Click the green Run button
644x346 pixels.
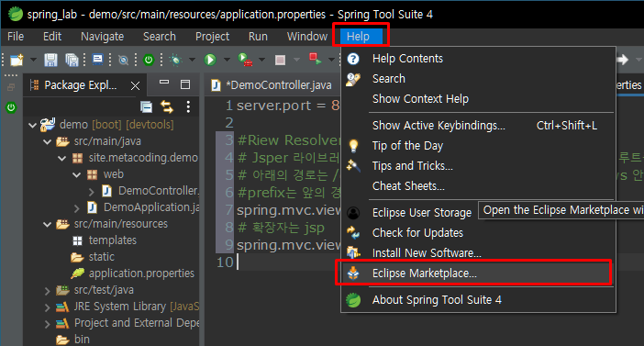click(x=210, y=60)
